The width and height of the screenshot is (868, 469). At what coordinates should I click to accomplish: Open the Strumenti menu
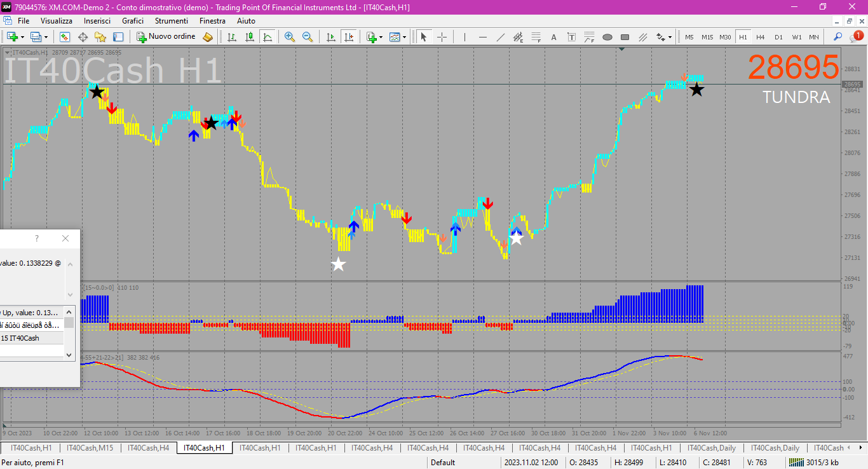(172, 21)
